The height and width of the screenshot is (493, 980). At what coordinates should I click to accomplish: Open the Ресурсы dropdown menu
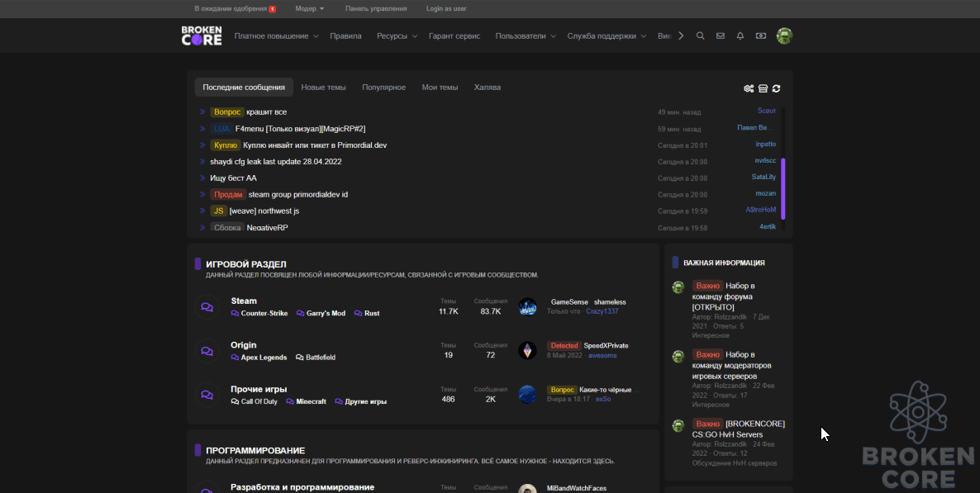tap(397, 36)
